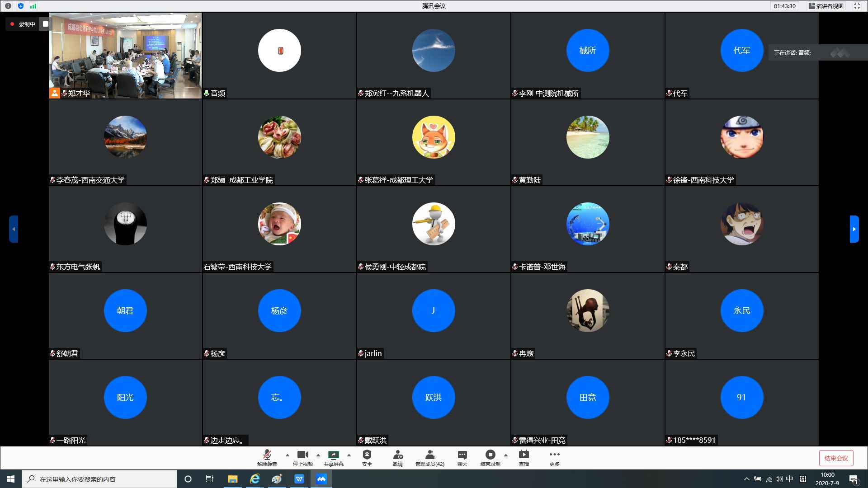This screenshot has width=868, height=488.
Task: Open 共享屏幕 share screen icon
Action: click(x=333, y=457)
